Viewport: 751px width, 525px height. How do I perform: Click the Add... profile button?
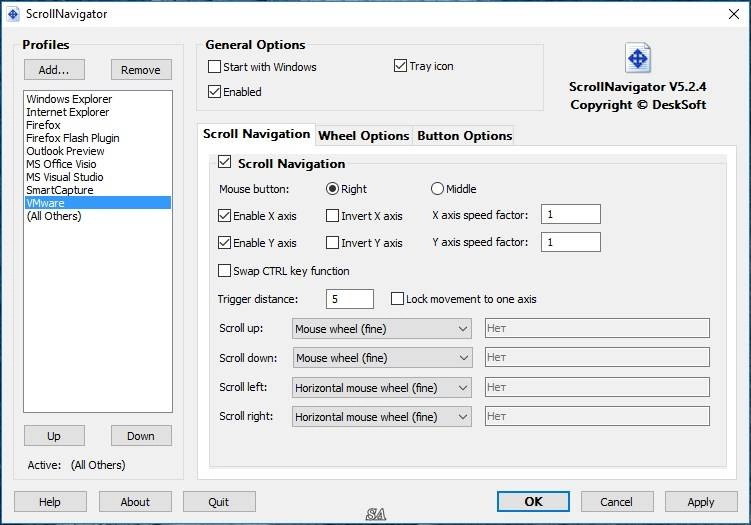(x=54, y=70)
